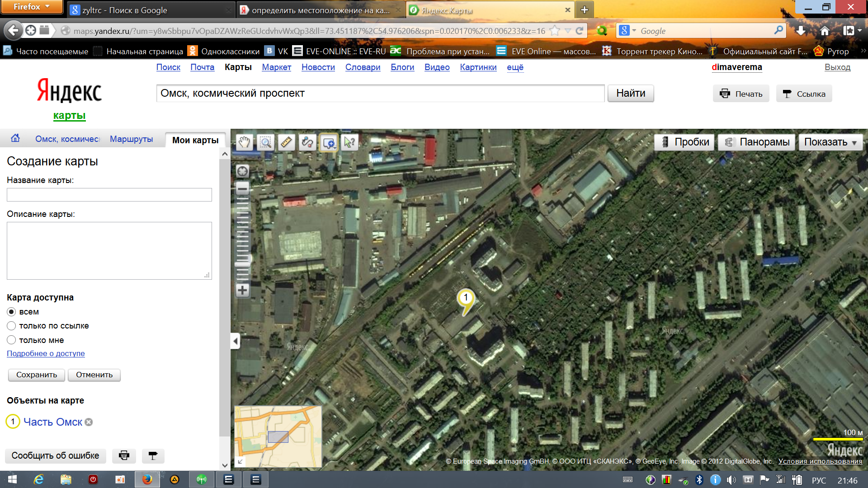868x488 pixels.
Task: Select the zoom-to-area magnifier tool
Action: tap(265, 143)
